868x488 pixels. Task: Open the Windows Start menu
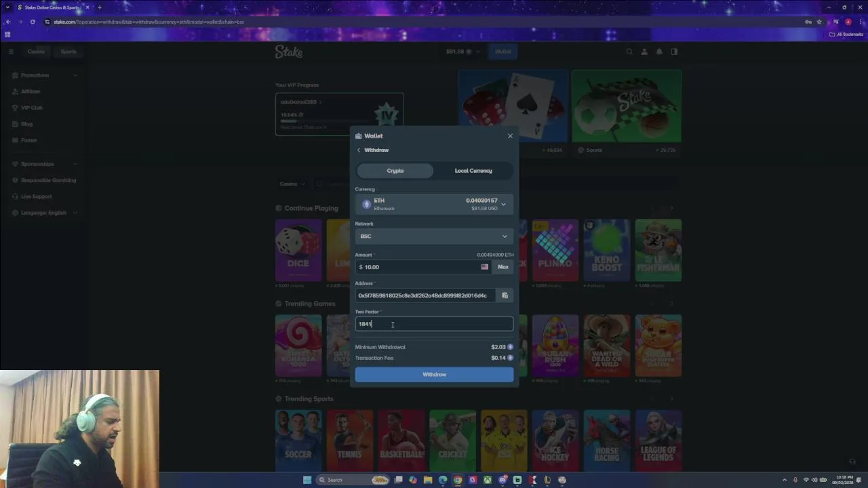307,480
